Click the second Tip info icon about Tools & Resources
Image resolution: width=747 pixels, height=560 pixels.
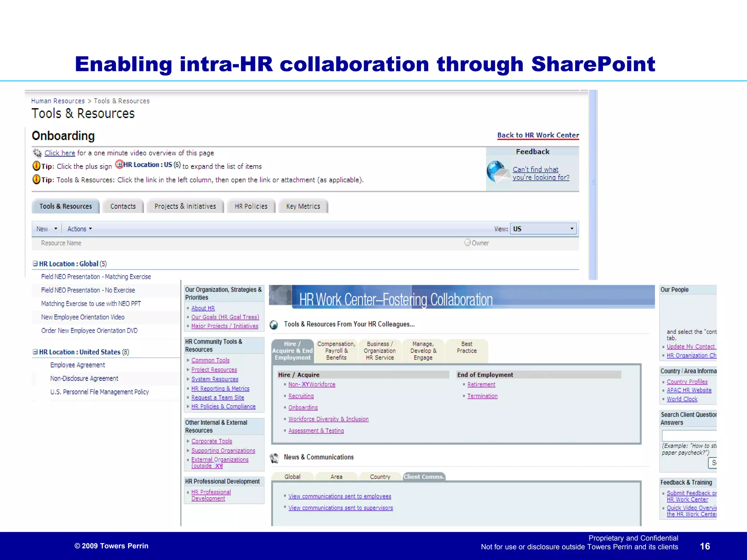[36, 179]
